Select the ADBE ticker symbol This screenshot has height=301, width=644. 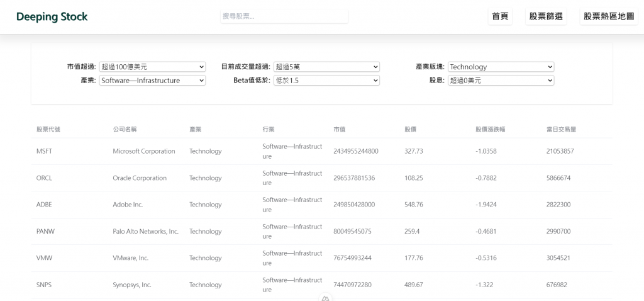[45, 205]
